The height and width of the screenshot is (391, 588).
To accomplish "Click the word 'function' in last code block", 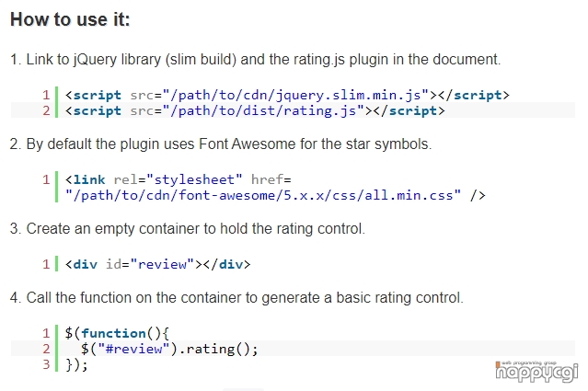I will (x=113, y=333).
